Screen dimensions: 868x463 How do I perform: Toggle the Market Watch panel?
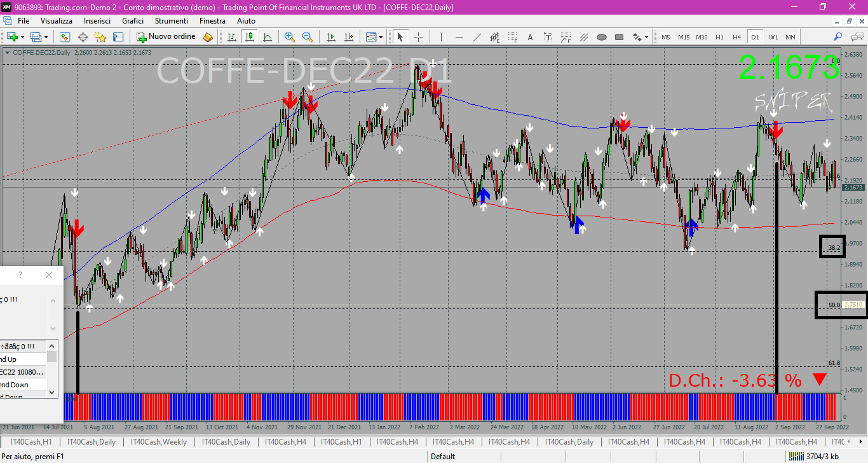[x=65, y=37]
